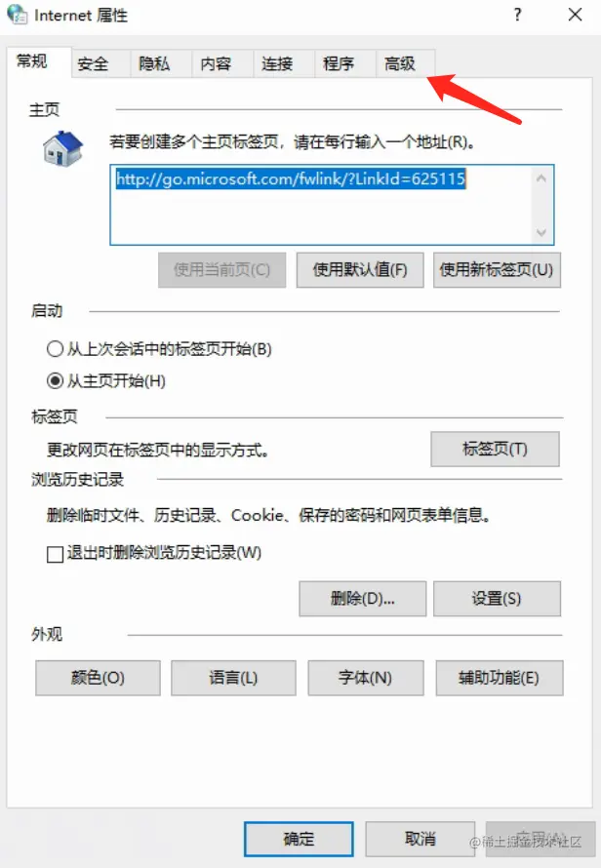Open 标签页(T) settings button
This screenshot has width=601, height=868.
pyautogui.click(x=495, y=449)
